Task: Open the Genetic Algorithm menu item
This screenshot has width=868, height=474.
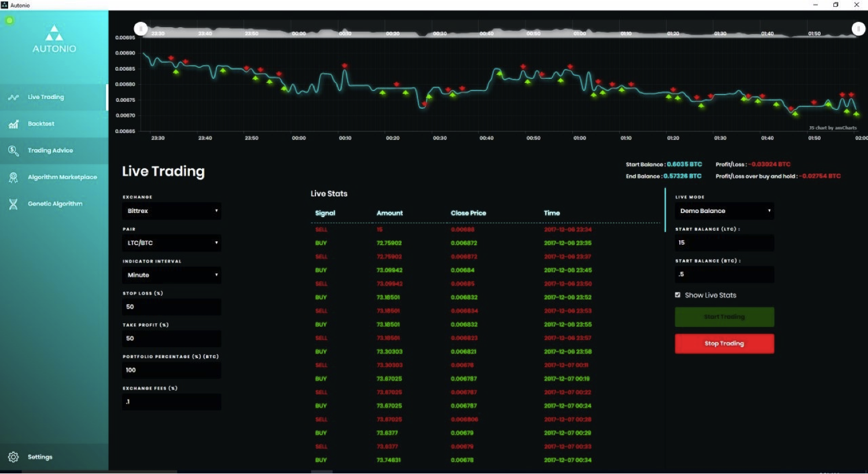Action: (x=54, y=204)
